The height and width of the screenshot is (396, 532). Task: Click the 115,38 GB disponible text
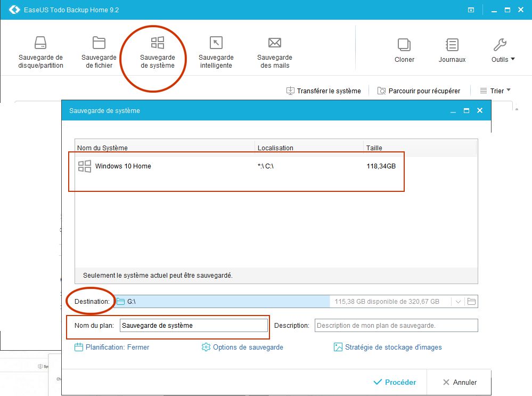point(387,302)
